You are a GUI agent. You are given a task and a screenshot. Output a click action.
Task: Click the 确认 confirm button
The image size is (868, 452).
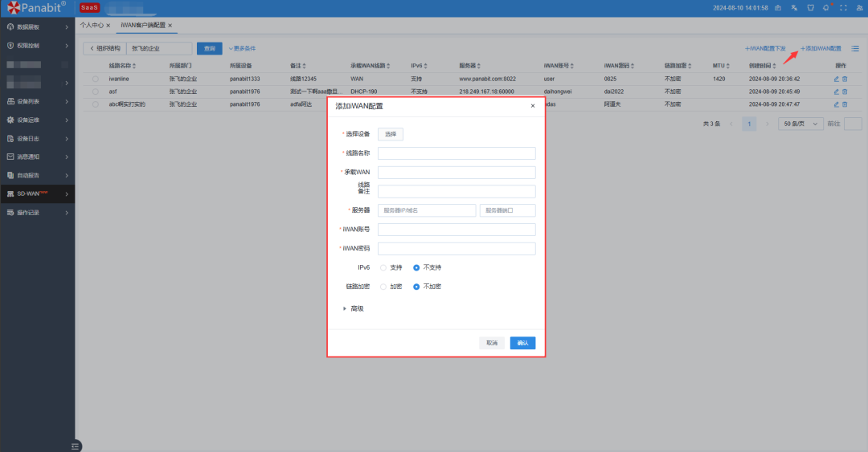tap(522, 343)
